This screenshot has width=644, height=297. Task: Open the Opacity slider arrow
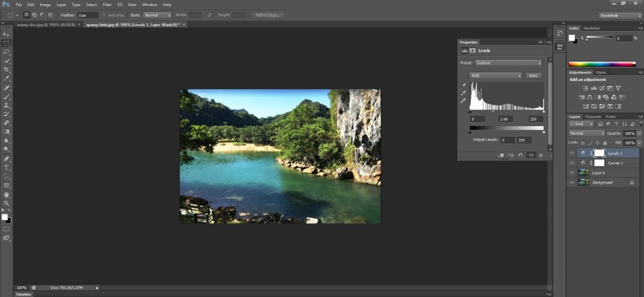(639, 133)
